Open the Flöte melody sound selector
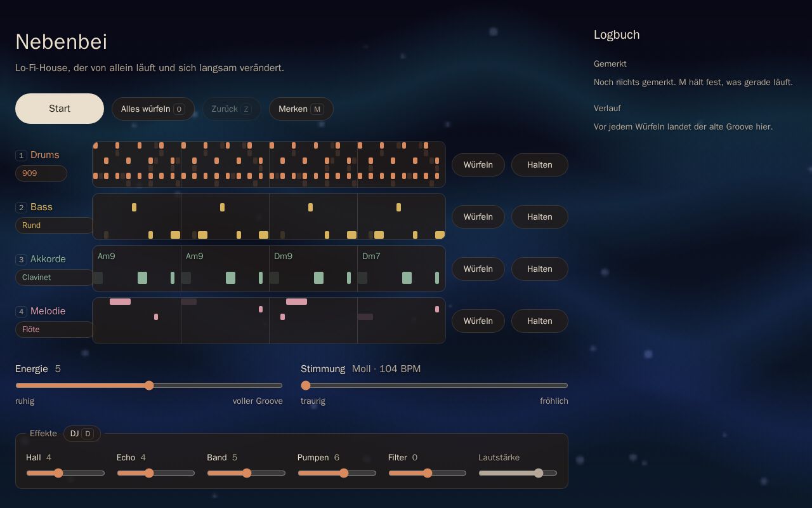Image resolution: width=812 pixels, height=508 pixels. coord(55,330)
